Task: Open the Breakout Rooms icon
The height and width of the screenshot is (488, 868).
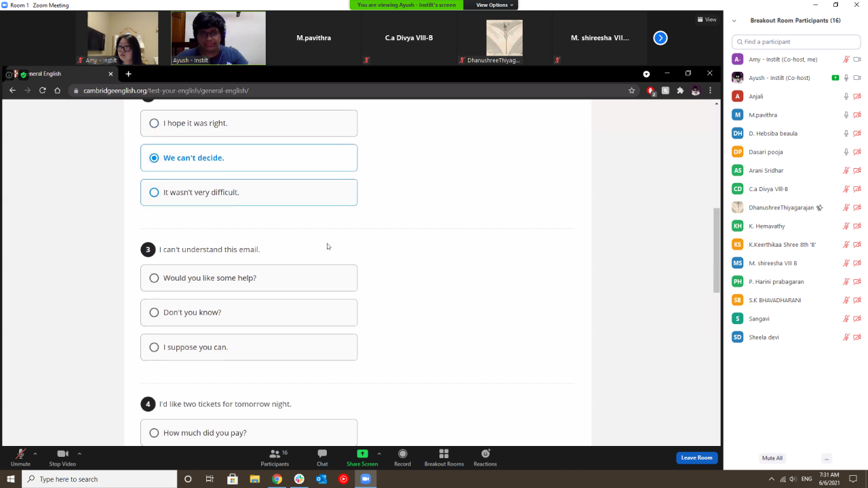Action: coord(443,454)
